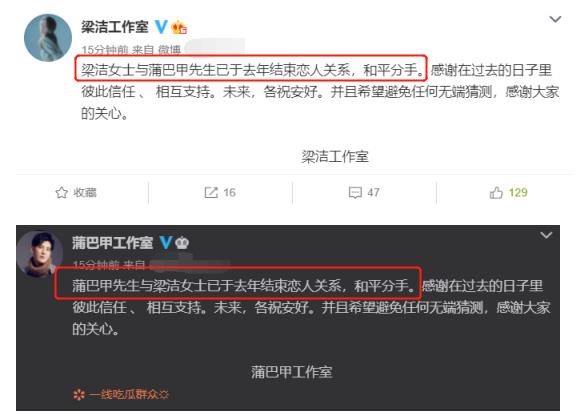Click the 一线吃瓜群众 watermark link
This screenshot has height=417, width=578.
(x=121, y=395)
